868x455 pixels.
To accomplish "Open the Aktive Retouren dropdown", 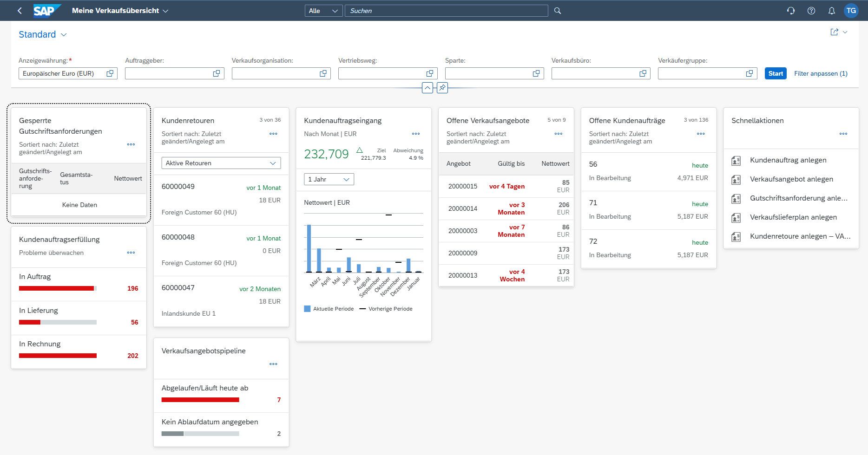I will click(x=221, y=162).
